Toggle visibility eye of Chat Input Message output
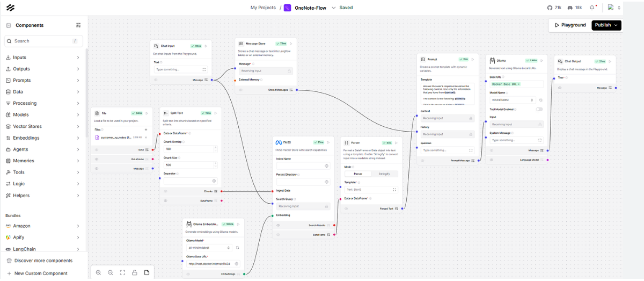 coord(156,80)
